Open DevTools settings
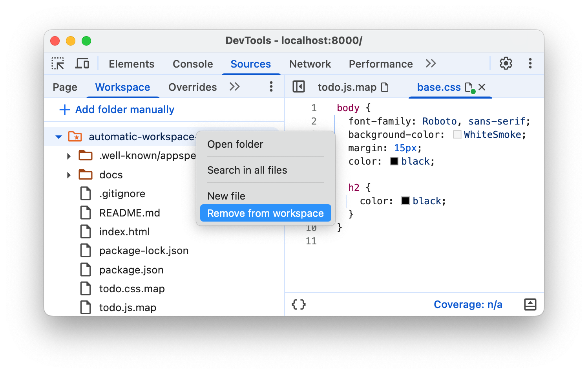This screenshot has width=588, height=374. coord(506,63)
